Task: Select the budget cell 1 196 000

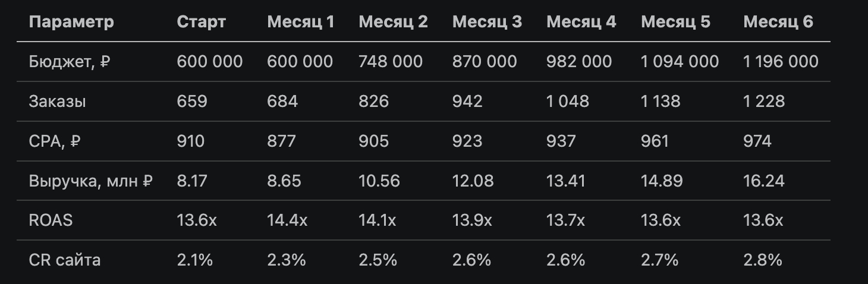Action: tap(781, 61)
